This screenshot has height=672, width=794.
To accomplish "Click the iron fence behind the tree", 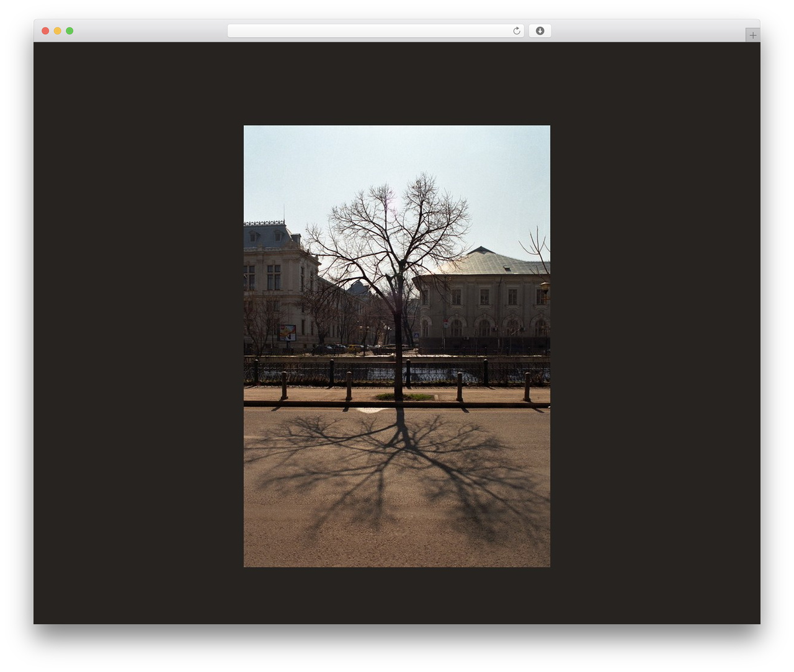I will tap(397, 373).
